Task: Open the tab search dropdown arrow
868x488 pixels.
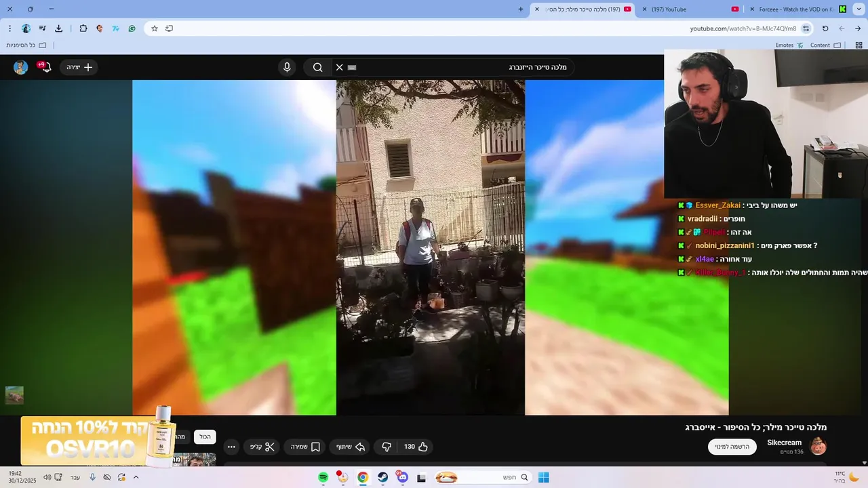Action: pyautogui.click(x=858, y=9)
